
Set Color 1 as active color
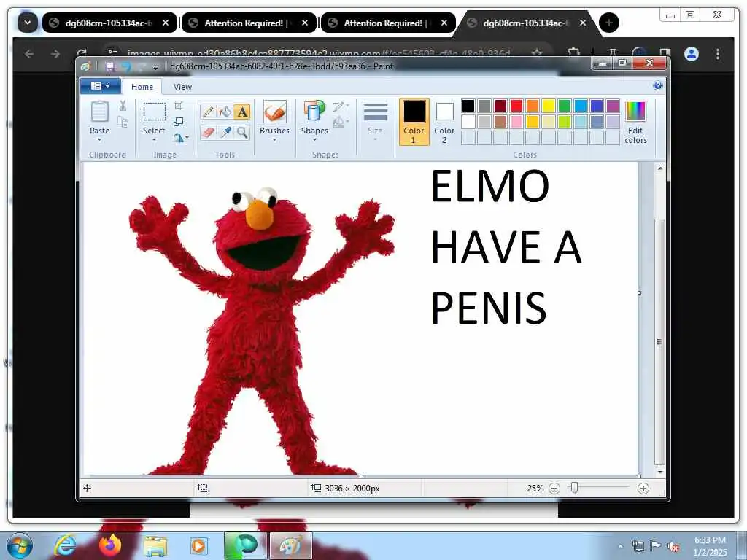pos(414,122)
